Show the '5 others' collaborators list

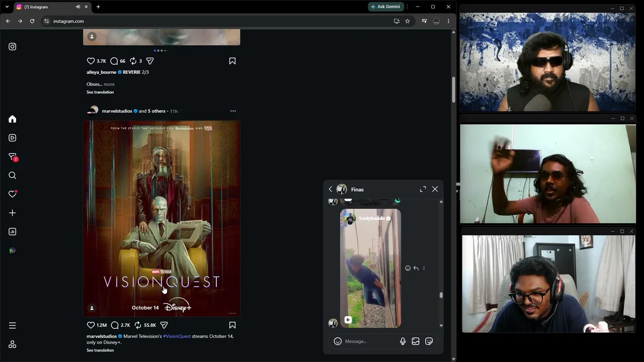[156, 111]
